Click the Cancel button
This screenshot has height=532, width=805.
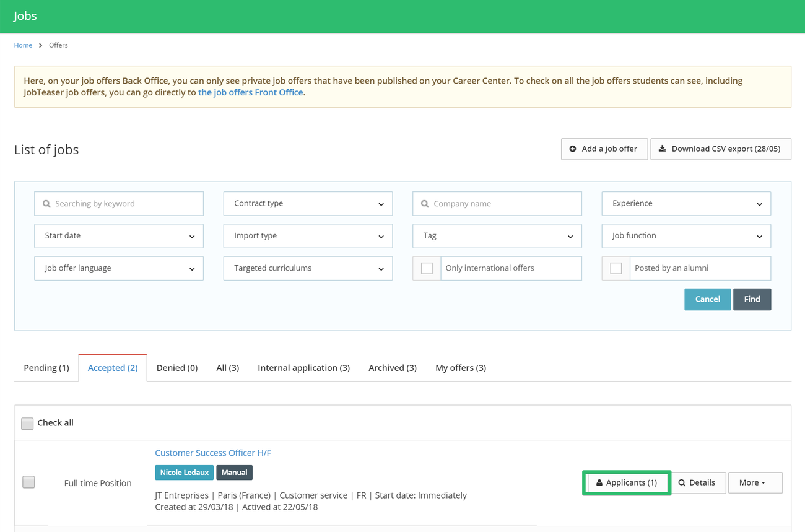(x=707, y=299)
